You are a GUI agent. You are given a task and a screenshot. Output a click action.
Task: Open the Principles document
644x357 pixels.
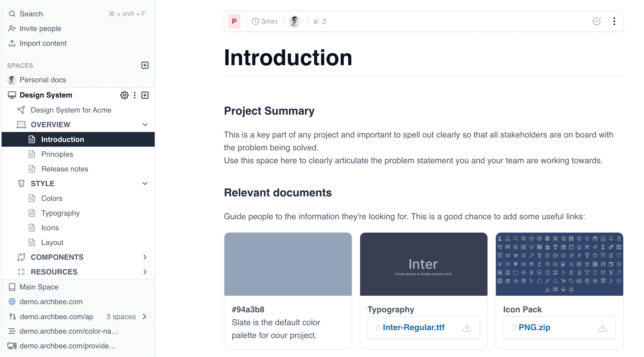click(57, 154)
